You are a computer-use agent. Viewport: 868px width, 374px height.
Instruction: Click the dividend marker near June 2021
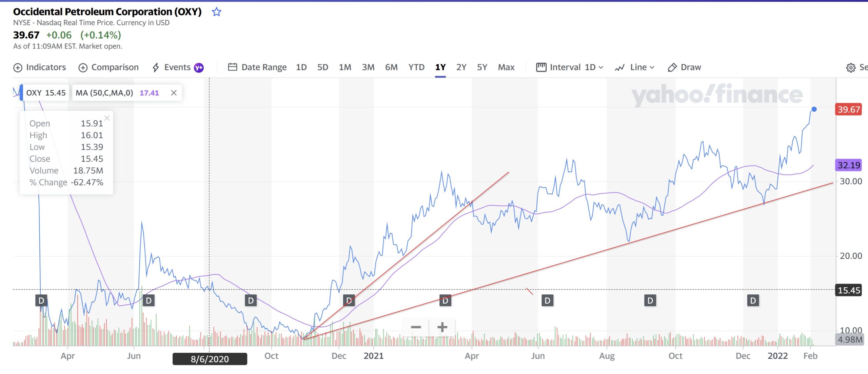coord(547,300)
